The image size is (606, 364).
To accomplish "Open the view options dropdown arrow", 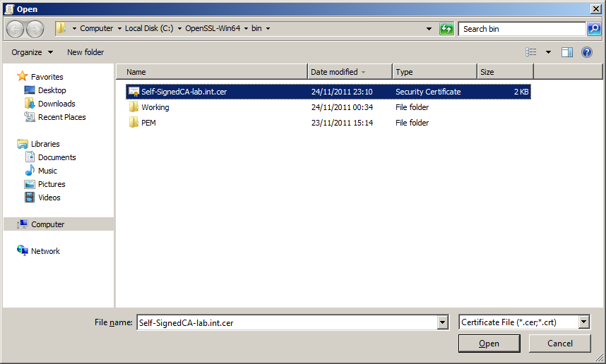I will 548,52.
